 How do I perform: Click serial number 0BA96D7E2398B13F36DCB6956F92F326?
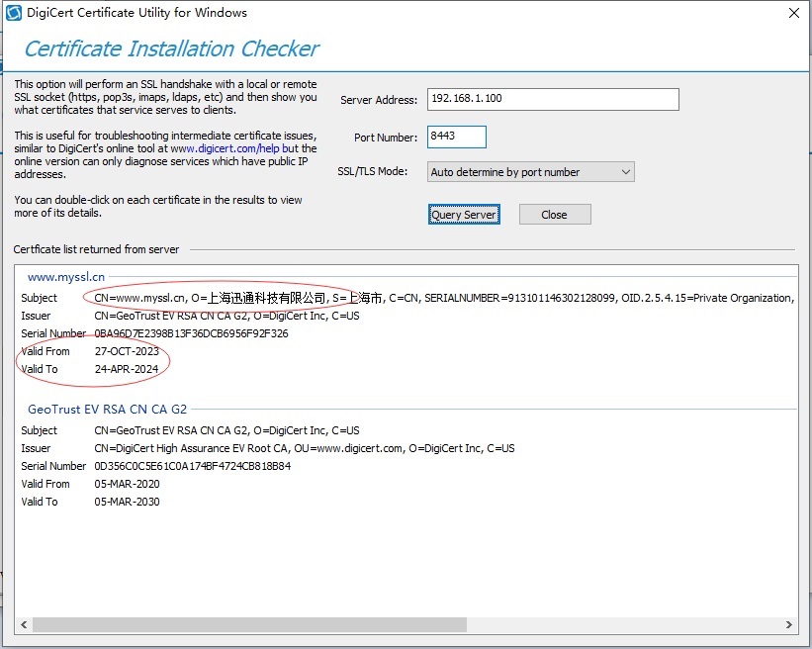click(191, 333)
